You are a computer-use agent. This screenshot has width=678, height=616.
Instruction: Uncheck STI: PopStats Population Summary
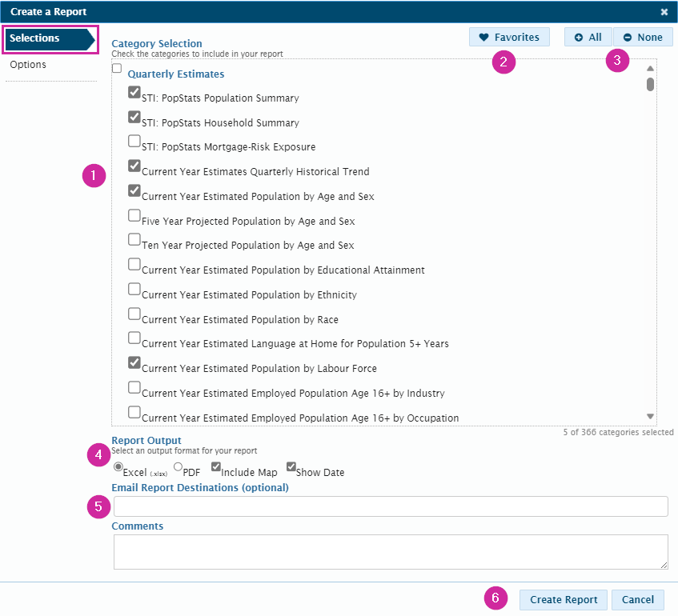[134, 92]
